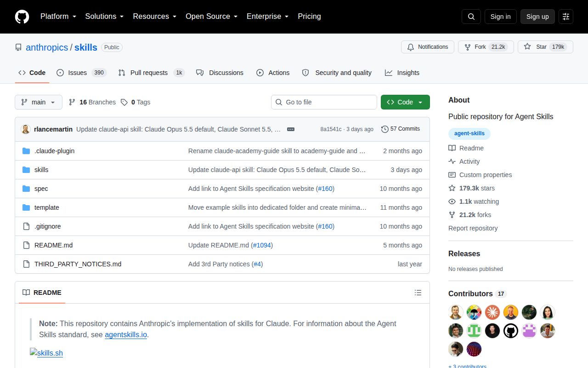This screenshot has width=588, height=368.
Task: Switch to the Pull requests tab
Action: [x=151, y=73]
